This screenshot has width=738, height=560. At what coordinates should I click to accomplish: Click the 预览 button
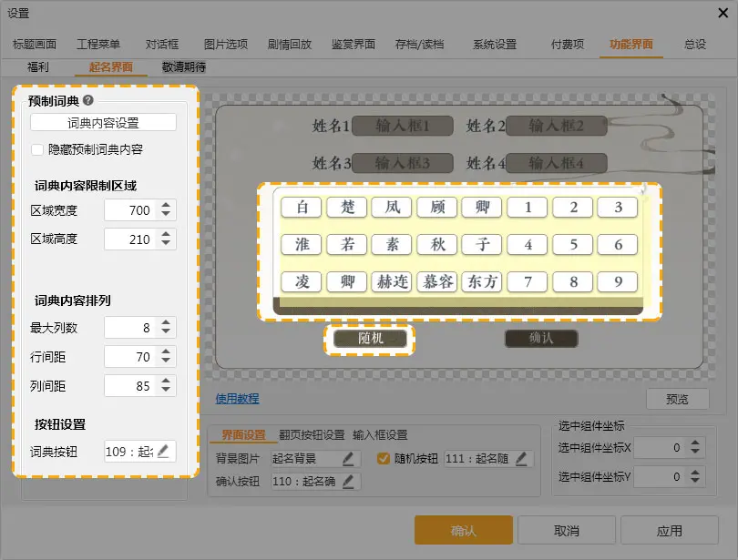677,399
